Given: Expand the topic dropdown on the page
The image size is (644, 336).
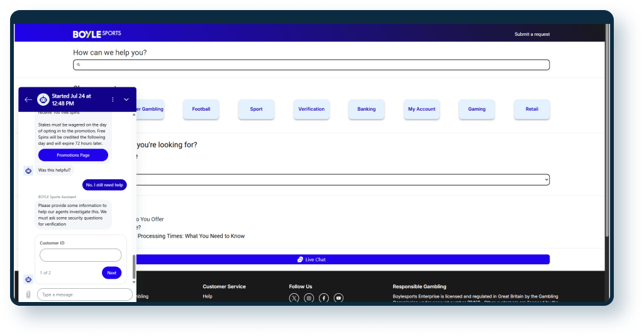Looking at the screenshot, I should pos(340,180).
